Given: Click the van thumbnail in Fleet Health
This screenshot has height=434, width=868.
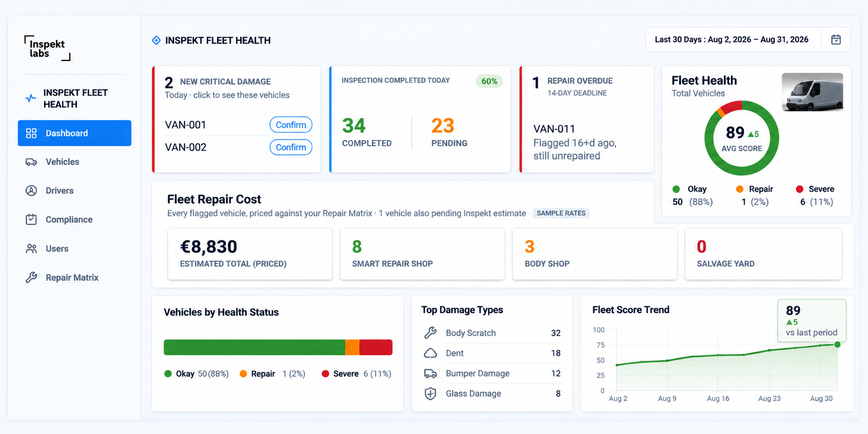Looking at the screenshot, I should pos(812,92).
